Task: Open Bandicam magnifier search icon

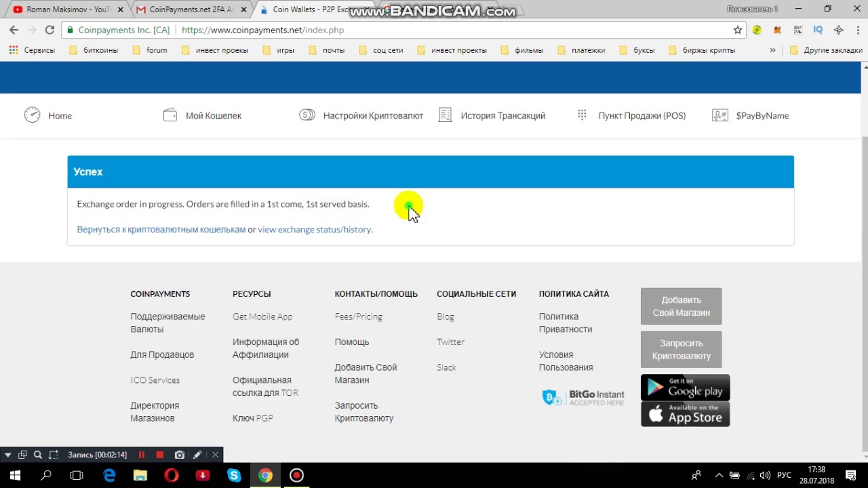Action: point(38,455)
